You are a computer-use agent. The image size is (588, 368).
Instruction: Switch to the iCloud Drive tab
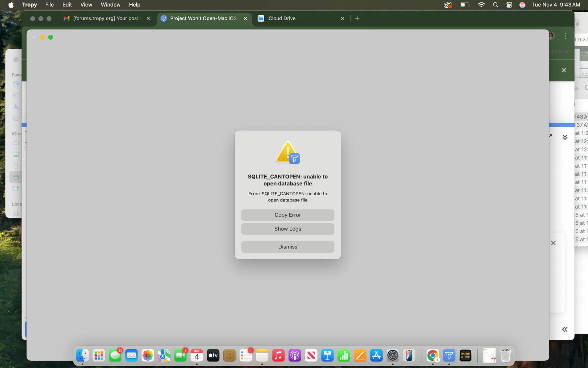281,18
